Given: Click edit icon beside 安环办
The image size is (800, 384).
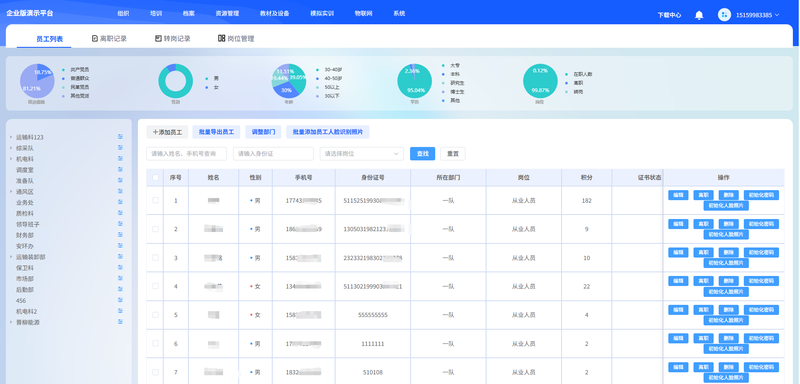Looking at the screenshot, I should pos(120,246).
